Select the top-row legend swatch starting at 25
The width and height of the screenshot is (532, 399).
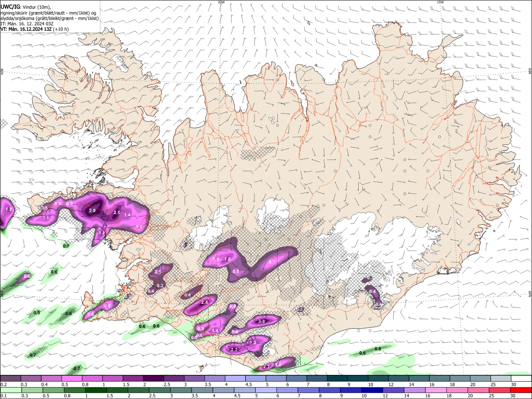[x=501, y=378]
